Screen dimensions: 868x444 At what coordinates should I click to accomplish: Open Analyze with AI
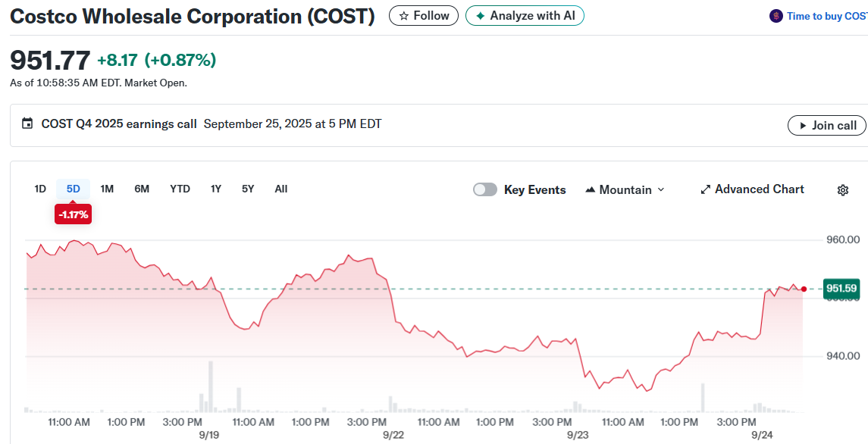pyautogui.click(x=525, y=15)
